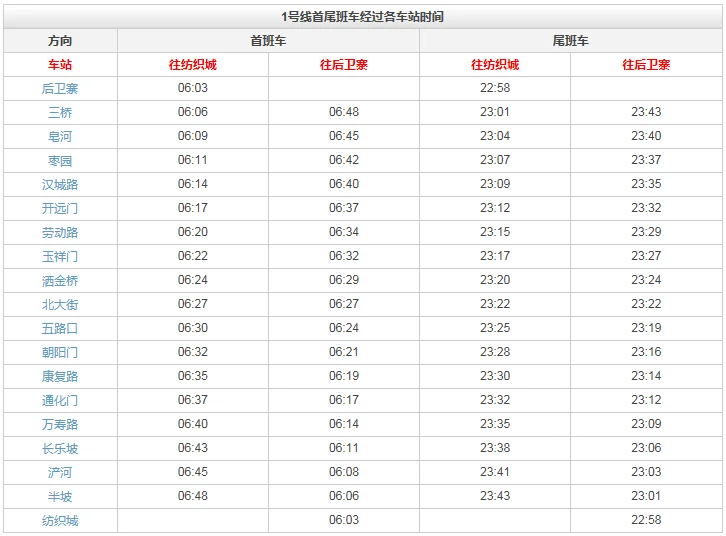Screen dimensions: 726x536
Task: Open the 汉城路 station link
Action: 60,184
